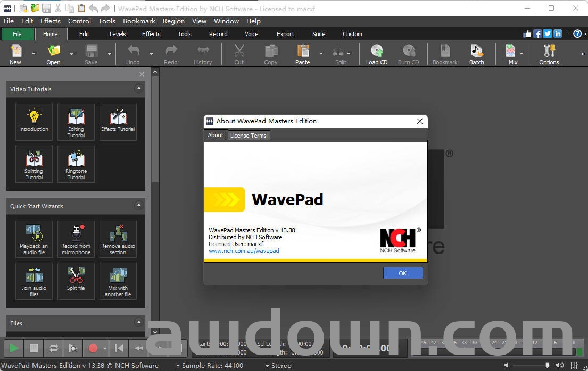
Task: Switch to the License Terms tab
Action: (x=248, y=136)
